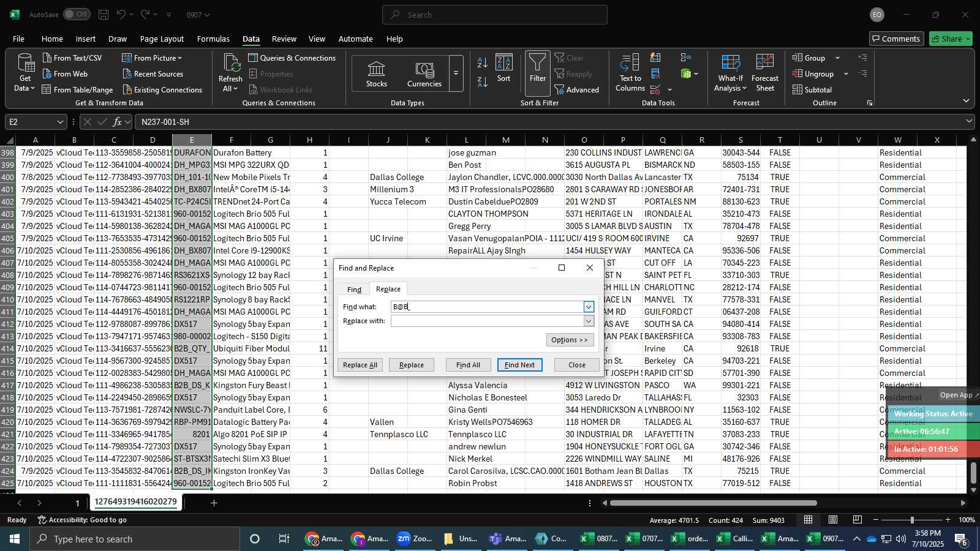The height and width of the screenshot is (551, 980).
Task: Select sheet tab 127649319416020279
Action: [136, 502]
